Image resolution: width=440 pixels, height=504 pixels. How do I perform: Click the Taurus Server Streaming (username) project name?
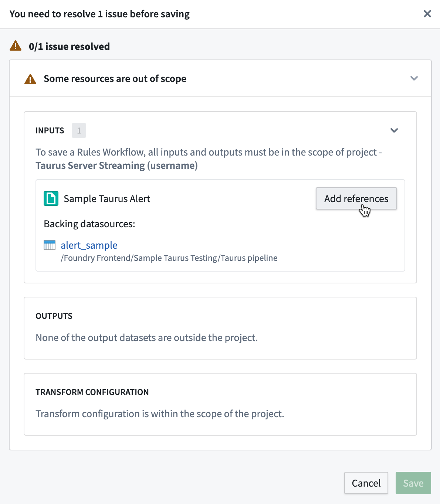pos(117,166)
